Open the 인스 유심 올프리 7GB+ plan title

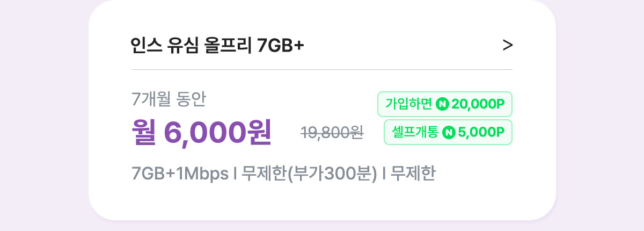pos(217,46)
